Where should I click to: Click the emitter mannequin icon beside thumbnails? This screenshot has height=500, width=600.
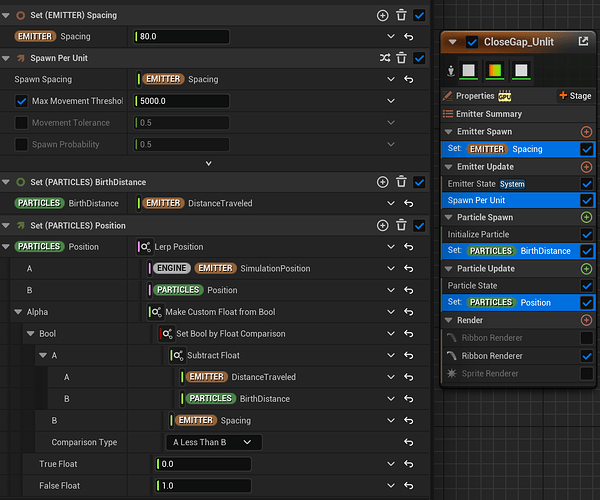click(451, 71)
